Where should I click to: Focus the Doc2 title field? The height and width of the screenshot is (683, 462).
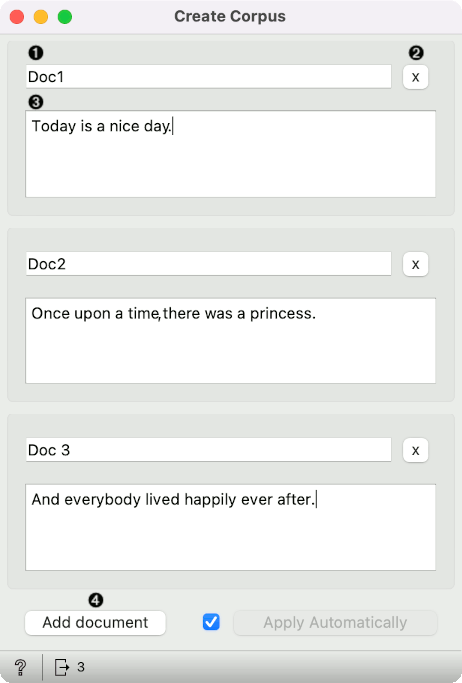[209, 264]
